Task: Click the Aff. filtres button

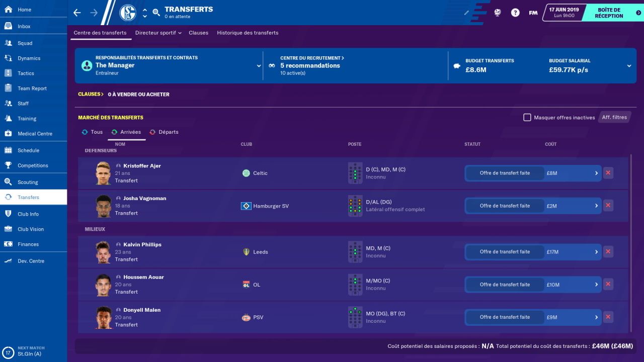Action: (614, 117)
